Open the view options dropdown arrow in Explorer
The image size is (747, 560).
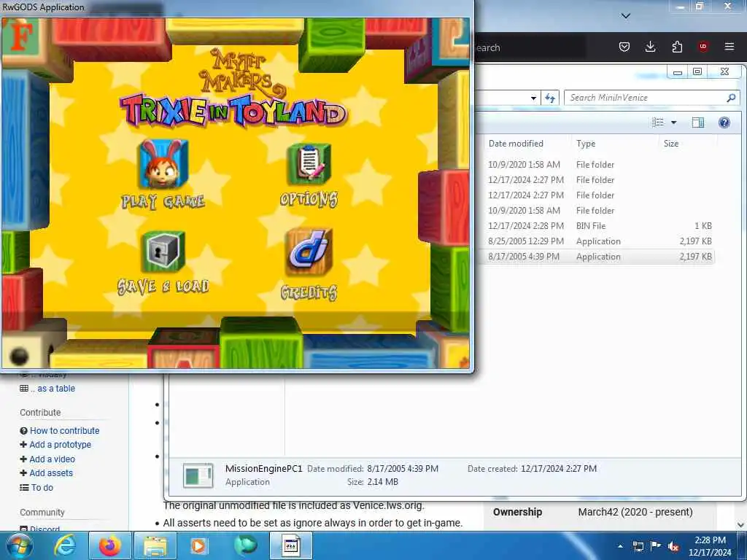pyautogui.click(x=673, y=122)
